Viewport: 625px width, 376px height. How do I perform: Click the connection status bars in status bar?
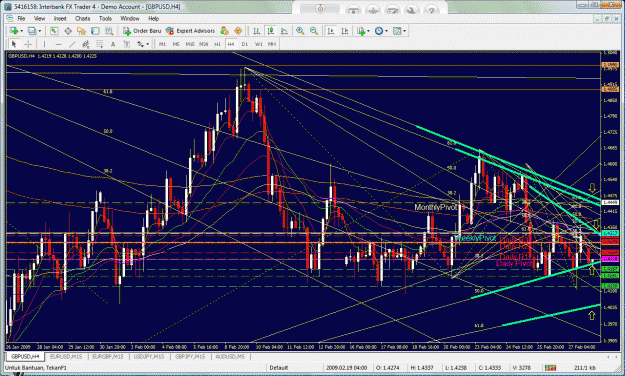tap(550, 367)
